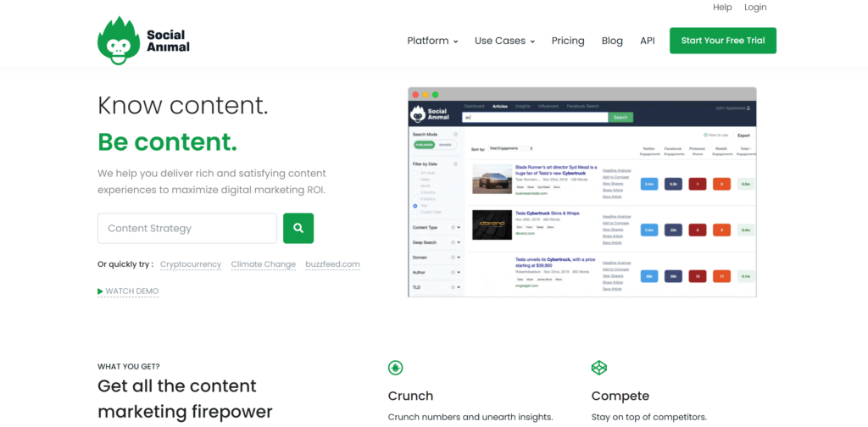Viewport: 868px width, 427px height.
Task: Click the blue 0.4m Twitter badge on Blade Runner row
Action: [x=648, y=184]
